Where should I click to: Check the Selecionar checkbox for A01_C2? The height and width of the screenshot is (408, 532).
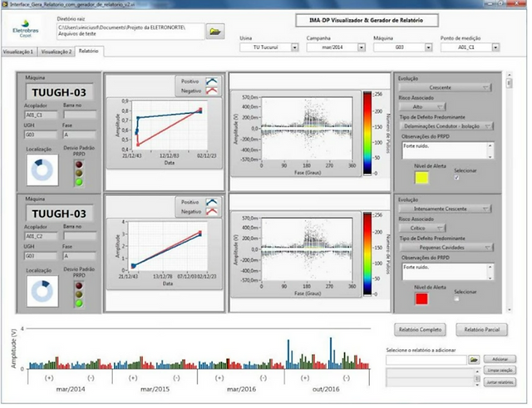456,298
